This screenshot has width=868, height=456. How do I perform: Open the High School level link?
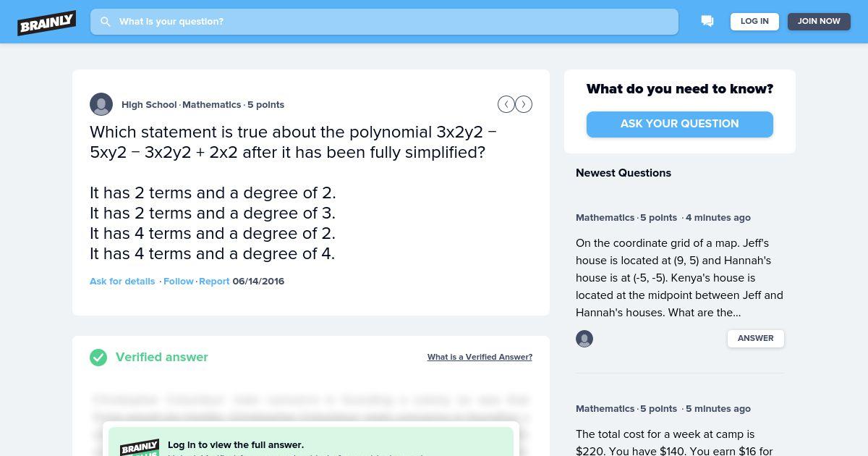tap(149, 105)
